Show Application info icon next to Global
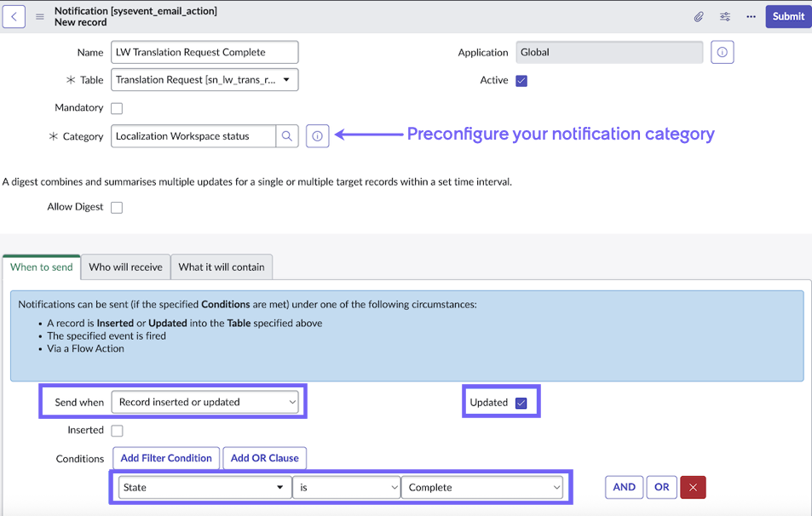812x516 pixels. pyautogui.click(x=722, y=52)
